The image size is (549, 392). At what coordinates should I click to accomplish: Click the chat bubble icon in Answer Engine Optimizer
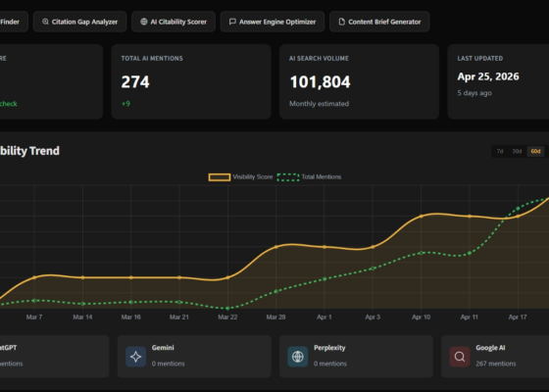pos(232,22)
